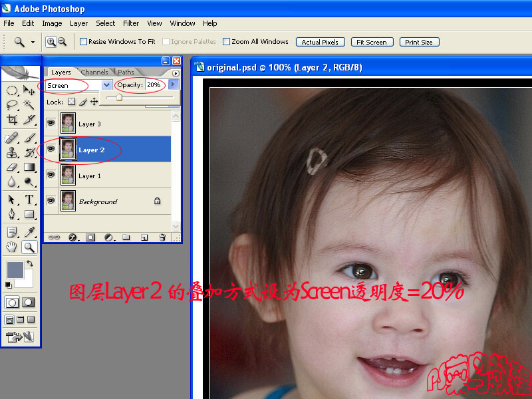Select the Pen tool
Viewport: 532px width, 399px height.
[12, 214]
